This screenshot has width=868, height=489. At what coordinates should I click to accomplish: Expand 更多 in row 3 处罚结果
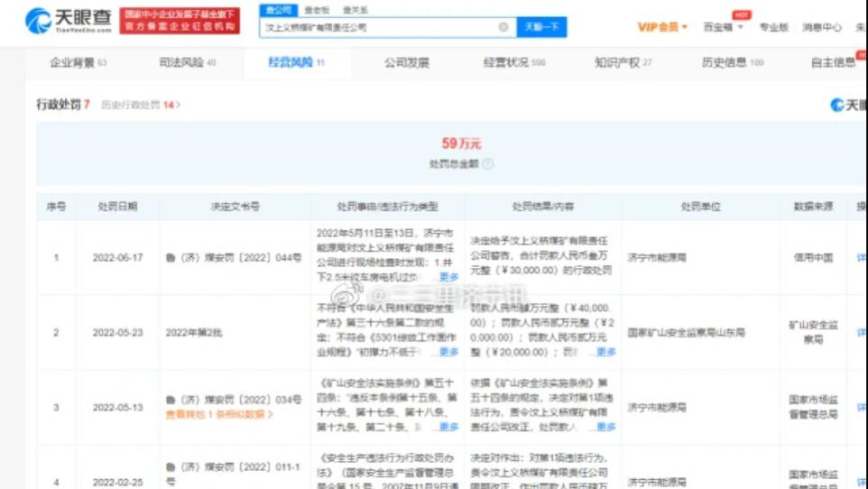click(605, 427)
